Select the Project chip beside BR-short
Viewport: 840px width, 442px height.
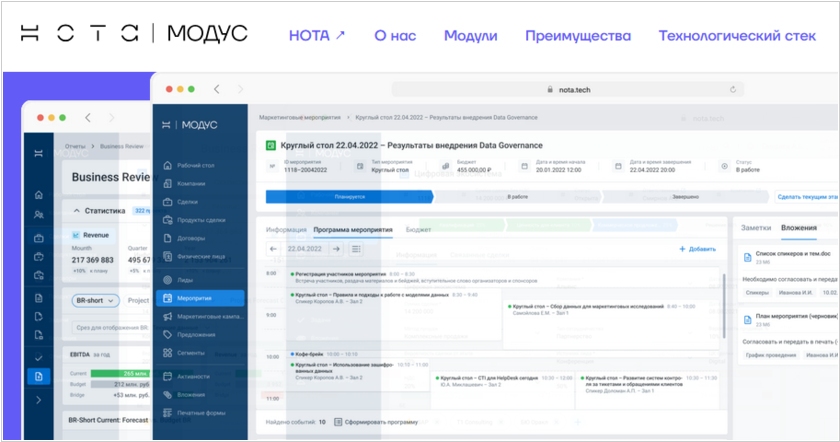(x=138, y=301)
